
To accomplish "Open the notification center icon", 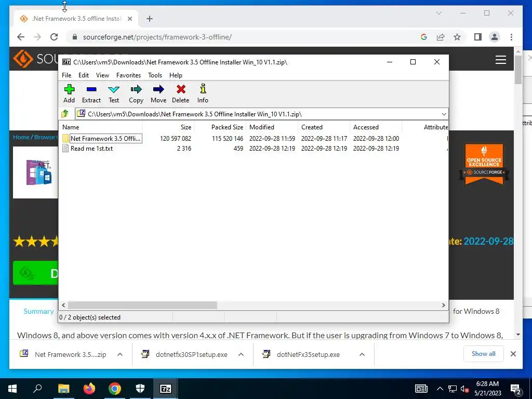I will 516,389.
